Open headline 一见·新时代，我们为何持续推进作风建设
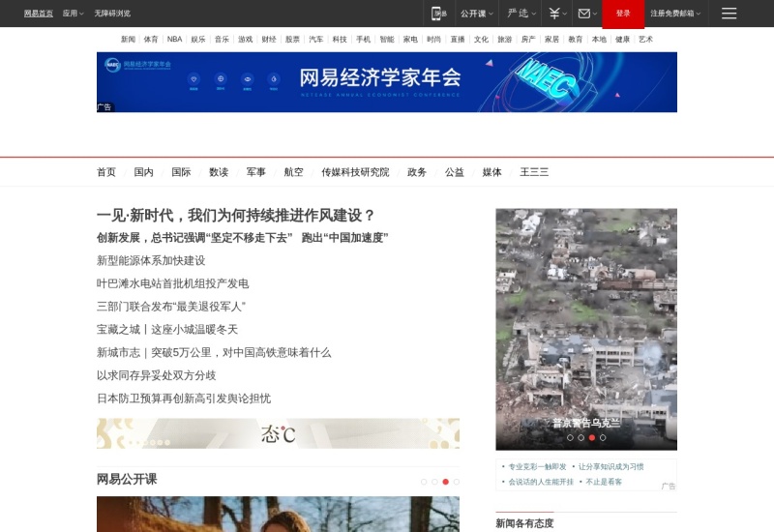This screenshot has height=532, width=774. point(235,215)
